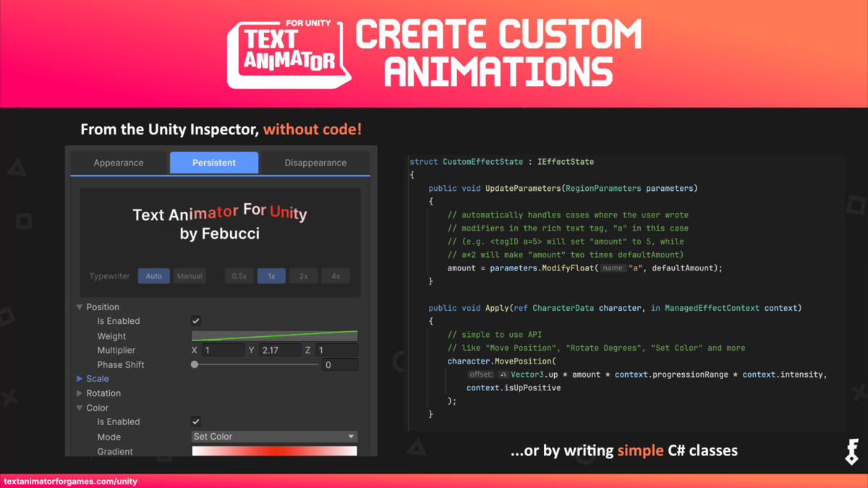This screenshot has height=488, width=868.
Task: Select the Manual typewriter button
Action: [x=190, y=275]
